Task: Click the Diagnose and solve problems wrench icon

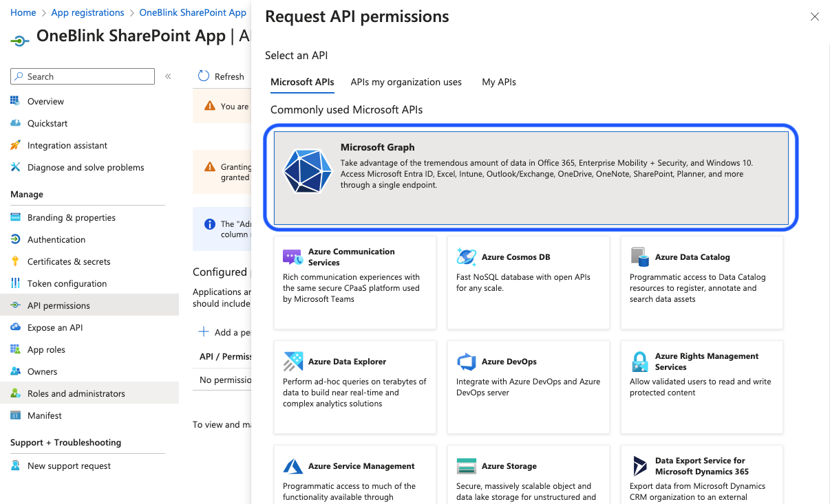Action: [15, 167]
